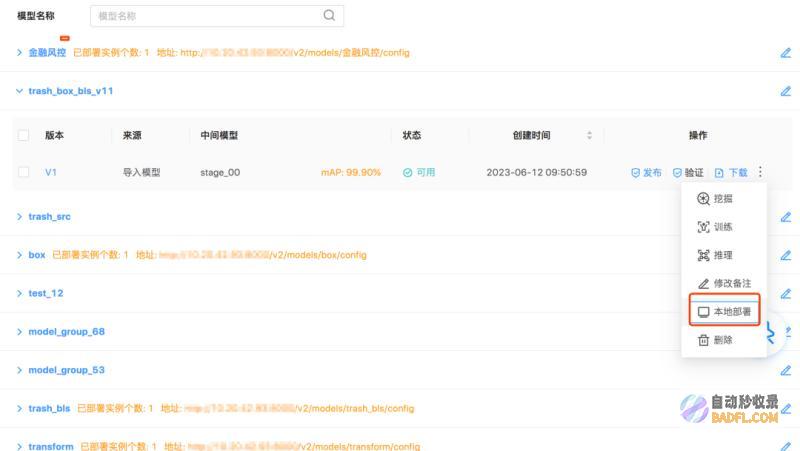Image resolution: width=800 pixels, height=451 pixels.
Task: Open the box model name link
Action: (37, 255)
